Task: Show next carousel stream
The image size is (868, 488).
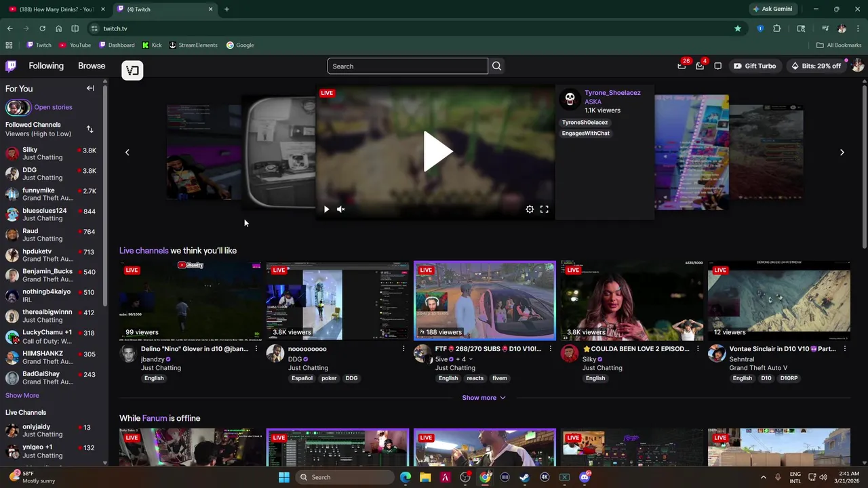Action: 842,152
